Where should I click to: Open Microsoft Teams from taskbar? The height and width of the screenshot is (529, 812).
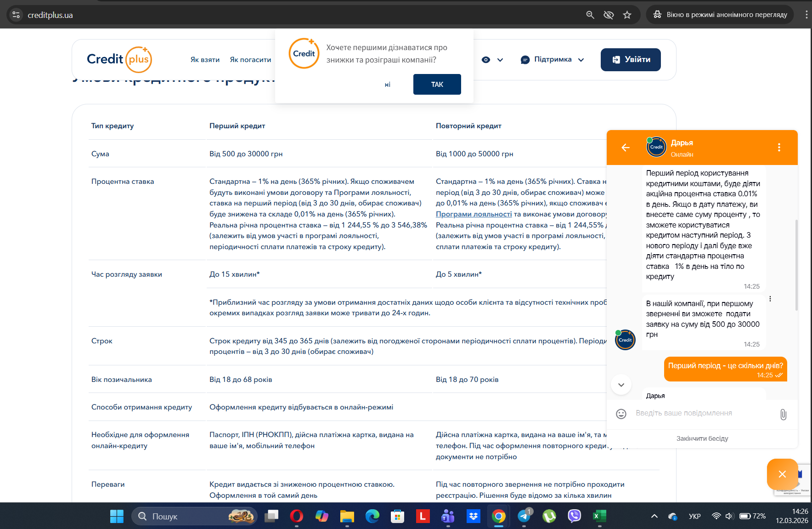448,516
